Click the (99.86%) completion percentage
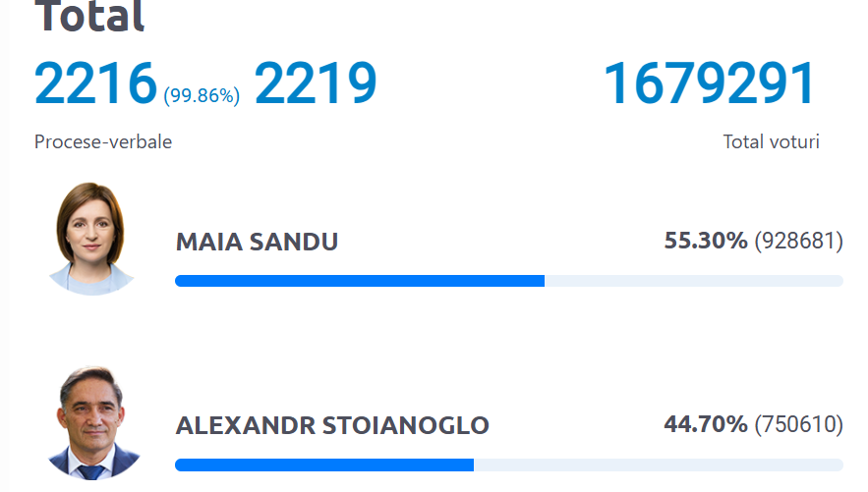868x492 pixels. point(202,95)
